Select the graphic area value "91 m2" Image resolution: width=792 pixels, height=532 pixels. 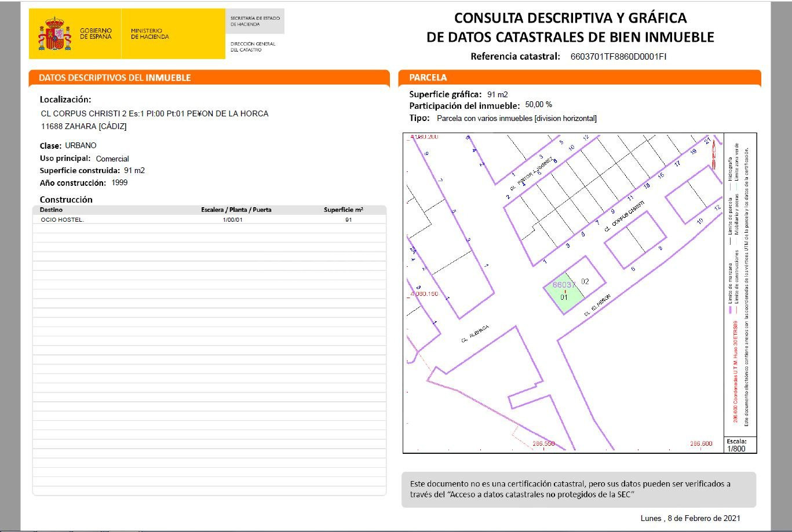[x=498, y=94]
